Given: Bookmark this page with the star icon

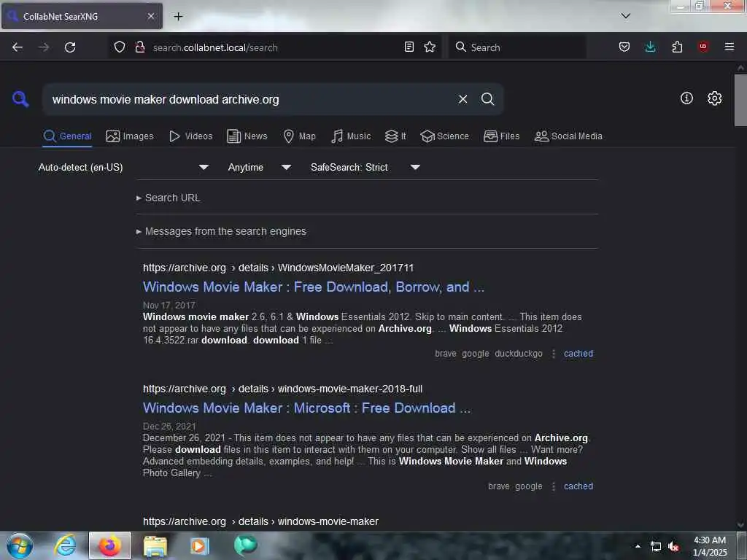Looking at the screenshot, I should [430, 47].
